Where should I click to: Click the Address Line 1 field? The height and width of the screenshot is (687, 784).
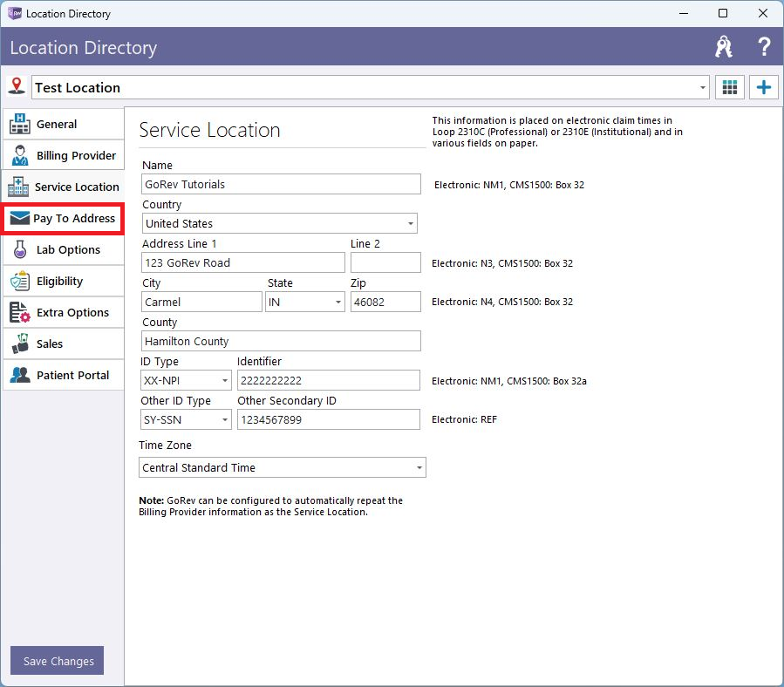pos(243,262)
